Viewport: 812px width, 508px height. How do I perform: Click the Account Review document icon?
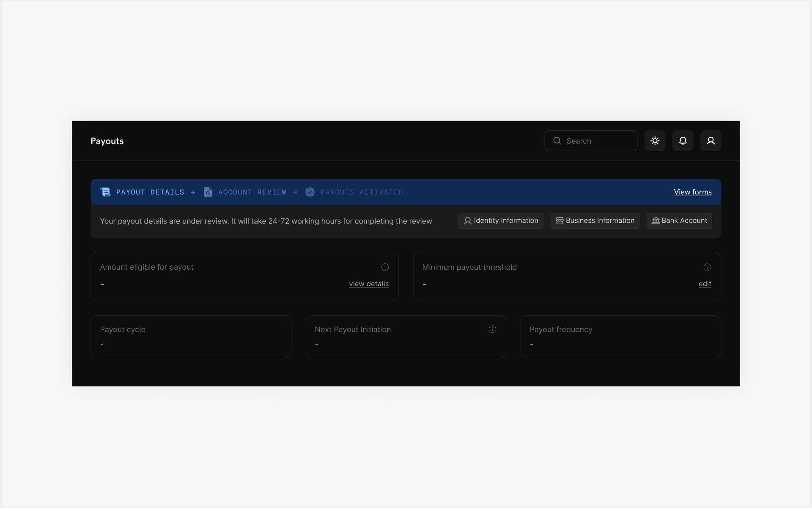pyautogui.click(x=208, y=192)
